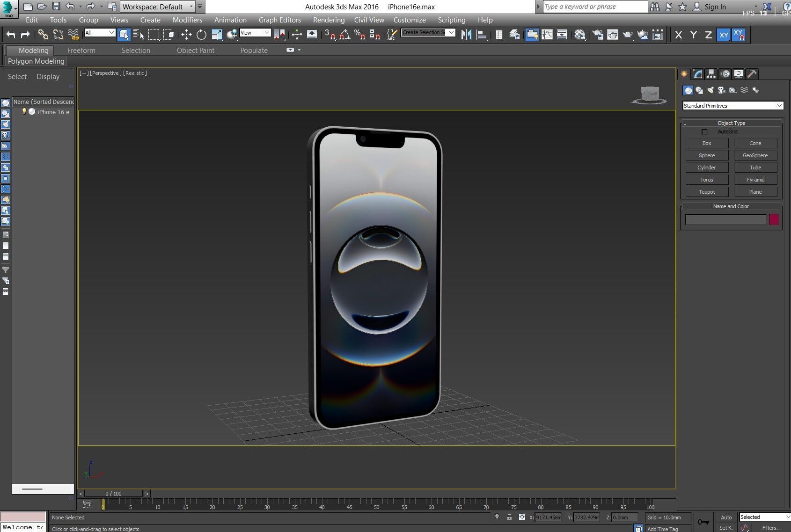Expand the ribbon options dropdown arrow

point(299,50)
